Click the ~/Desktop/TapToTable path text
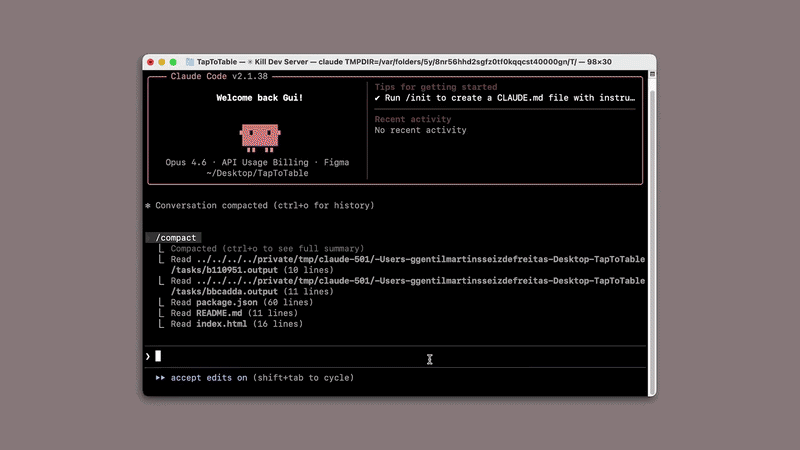This screenshot has height=450, width=800. pyautogui.click(x=257, y=173)
